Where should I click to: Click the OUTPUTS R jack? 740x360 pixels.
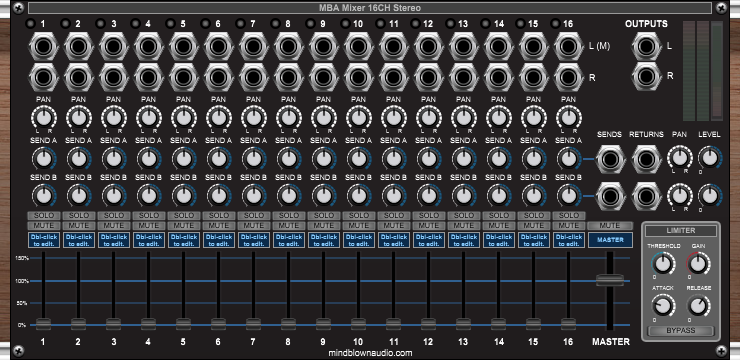(x=647, y=76)
